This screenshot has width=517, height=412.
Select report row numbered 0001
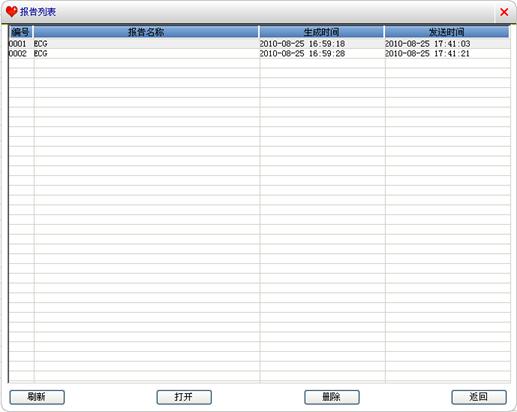pos(259,44)
